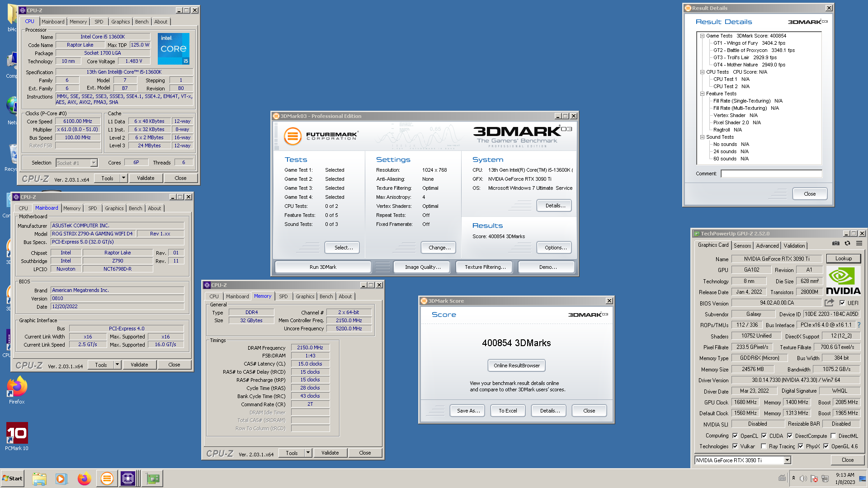Toggle the DirectML checkbox
Viewport: 868px width, 488px height.
tap(833, 436)
